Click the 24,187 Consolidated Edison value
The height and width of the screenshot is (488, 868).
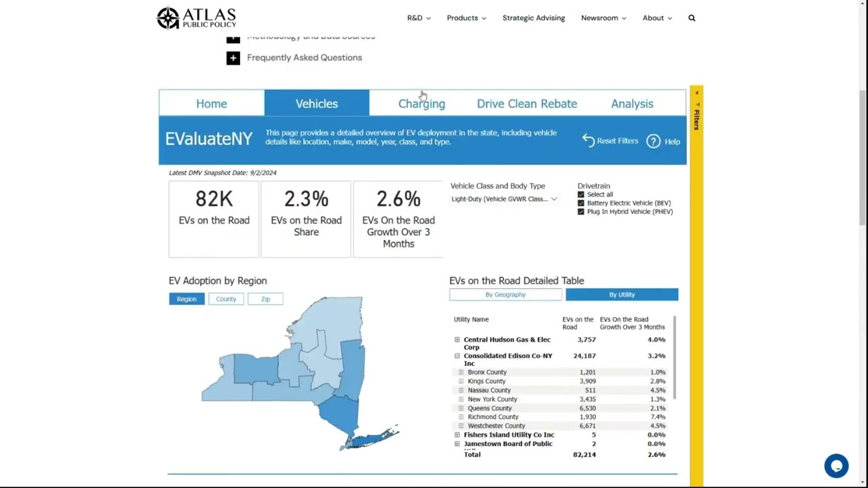point(584,356)
